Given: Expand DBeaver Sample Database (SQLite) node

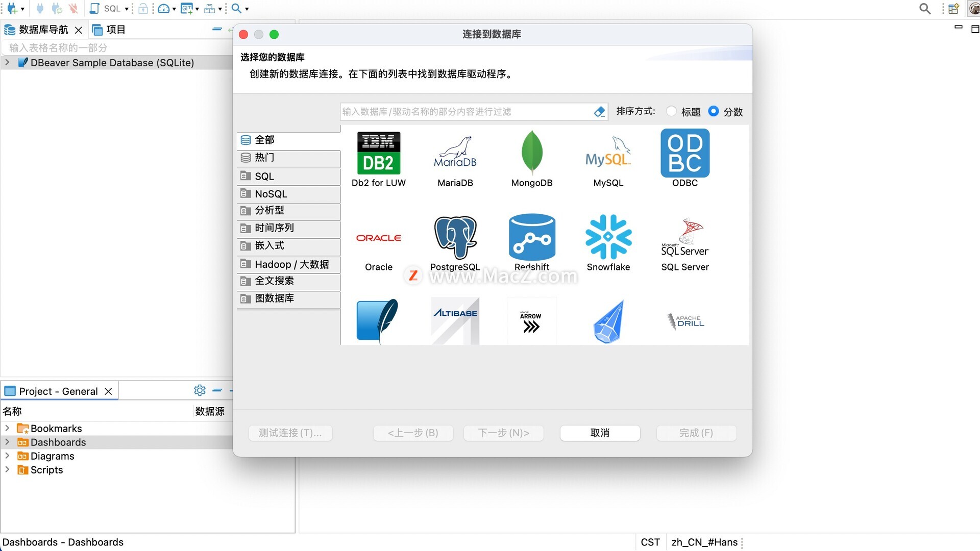Looking at the screenshot, I should pyautogui.click(x=7, y=62).
